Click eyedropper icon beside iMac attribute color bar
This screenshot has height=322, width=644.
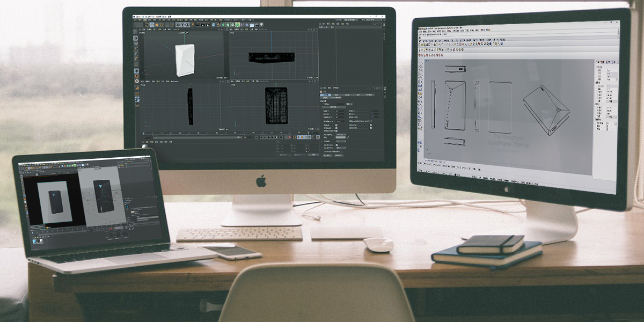pos(348,137)
